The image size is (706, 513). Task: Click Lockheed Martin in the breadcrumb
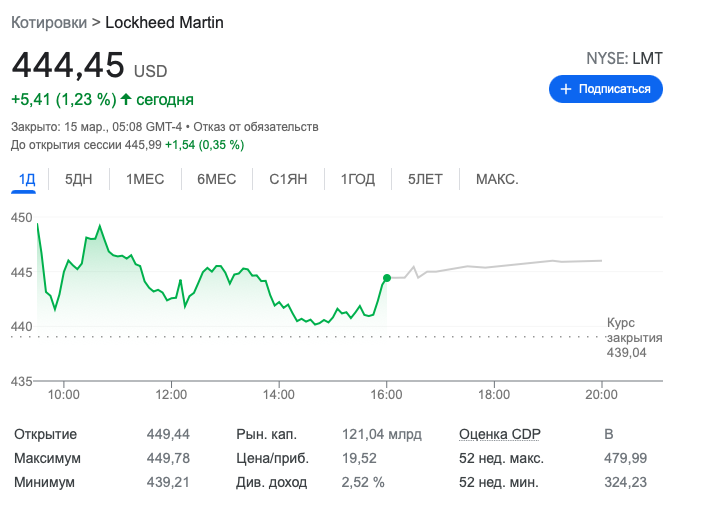[164, 22]
